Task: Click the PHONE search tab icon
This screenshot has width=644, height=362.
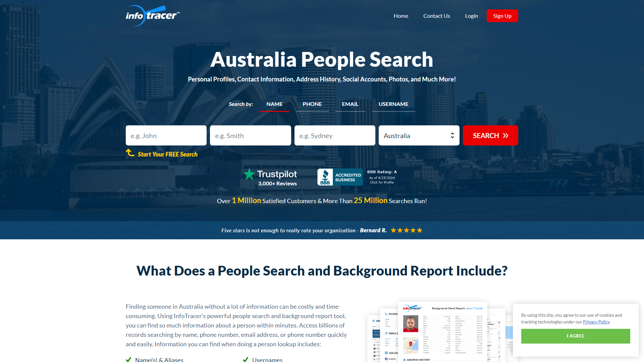Action: [x=312, y=104]
